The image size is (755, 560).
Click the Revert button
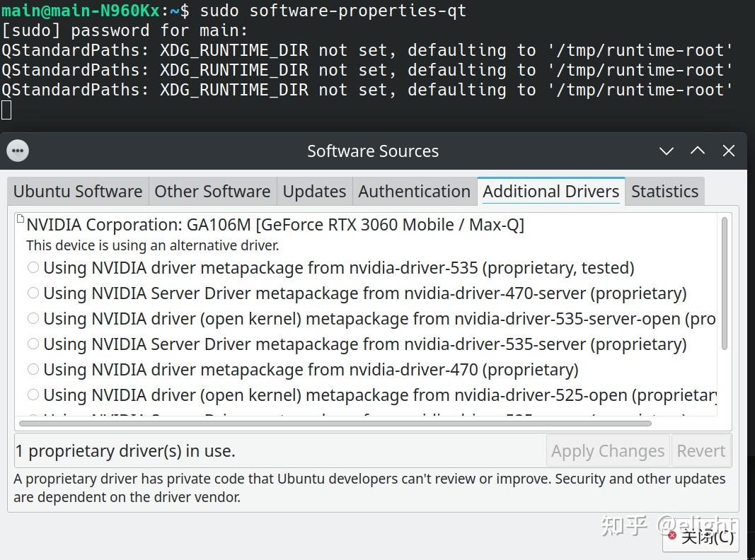point(701,451)
